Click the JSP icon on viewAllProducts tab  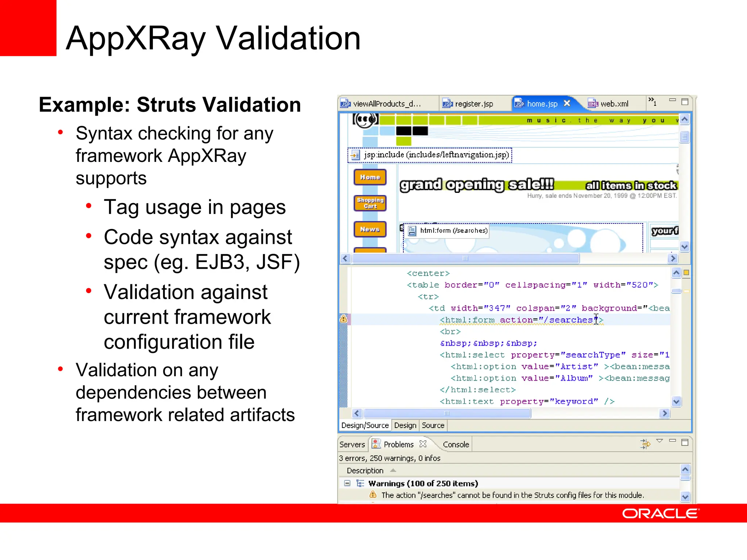(x=345, y=104)
